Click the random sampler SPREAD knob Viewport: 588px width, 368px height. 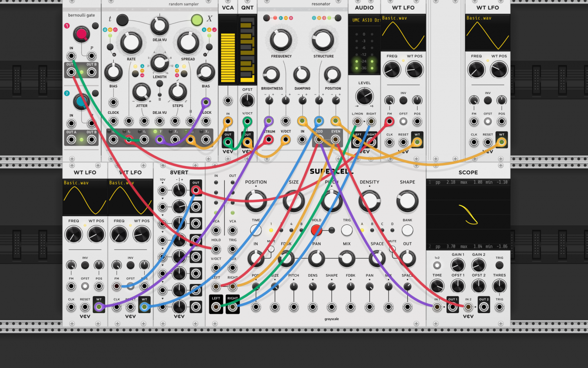[x=188, y=43]
